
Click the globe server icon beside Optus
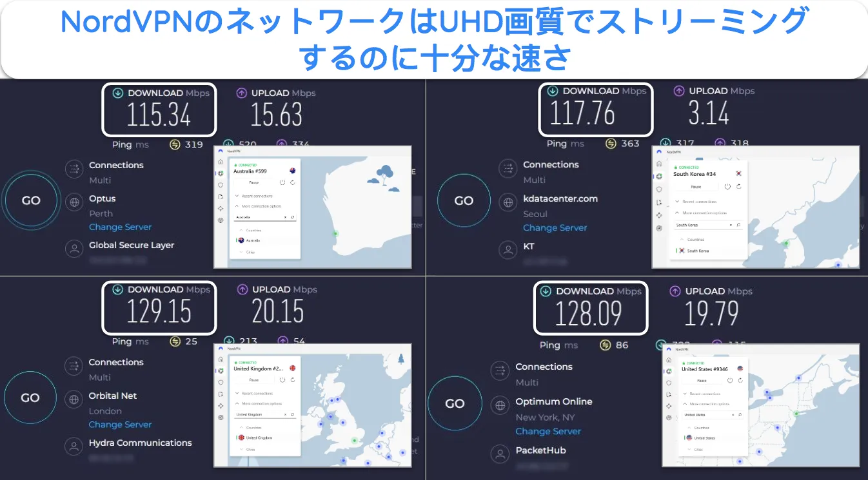tap(74, 203)
